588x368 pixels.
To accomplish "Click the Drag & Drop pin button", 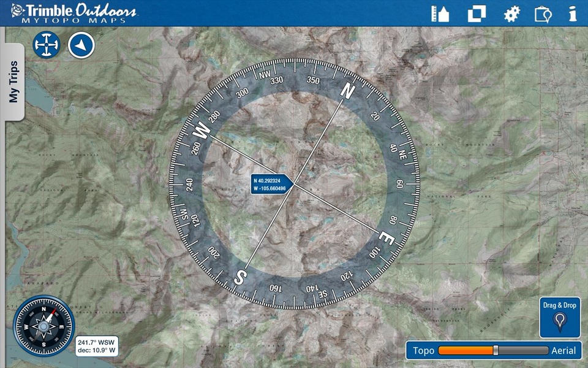I will pos(560,318).
